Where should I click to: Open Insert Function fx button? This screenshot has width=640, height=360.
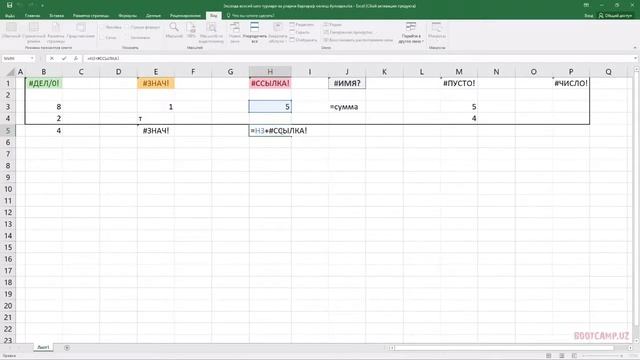pyautogui.click(x=76, y=58)
